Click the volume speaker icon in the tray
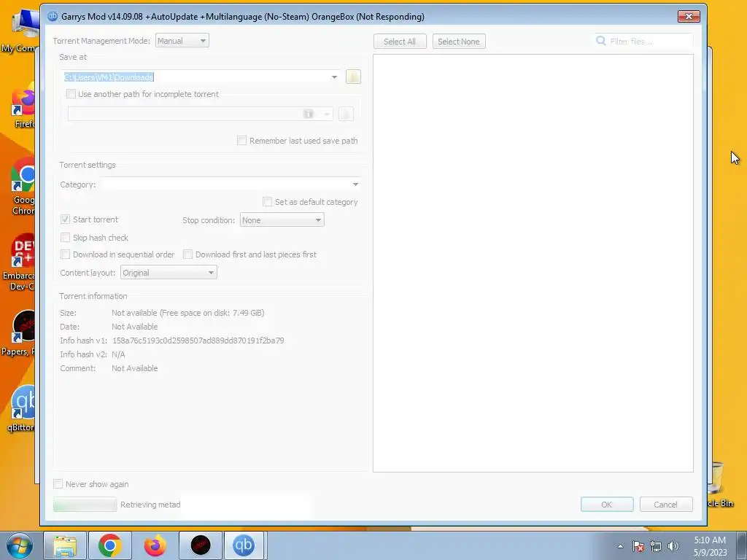 (673, 546)
